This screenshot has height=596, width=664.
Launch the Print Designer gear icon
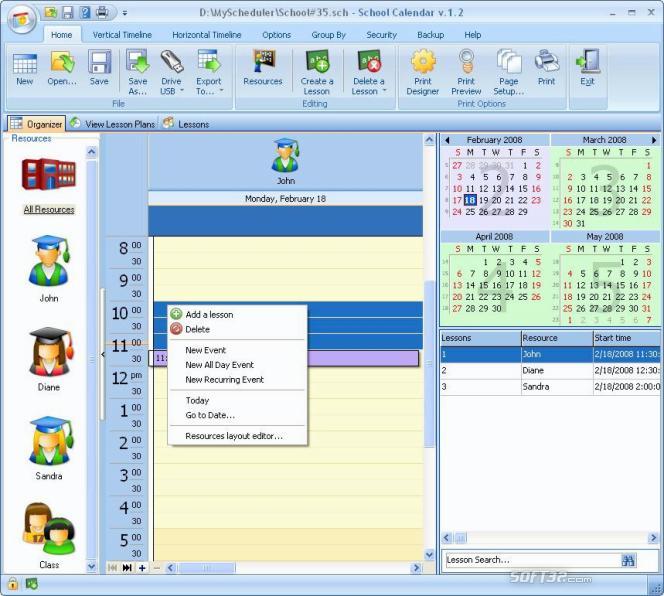click(423, 62)
